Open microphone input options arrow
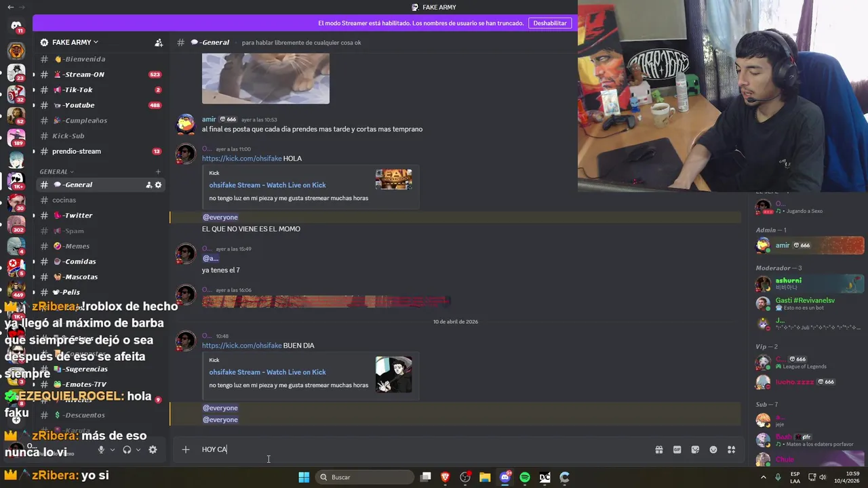 pyautogui.click(x=113, y=449)
